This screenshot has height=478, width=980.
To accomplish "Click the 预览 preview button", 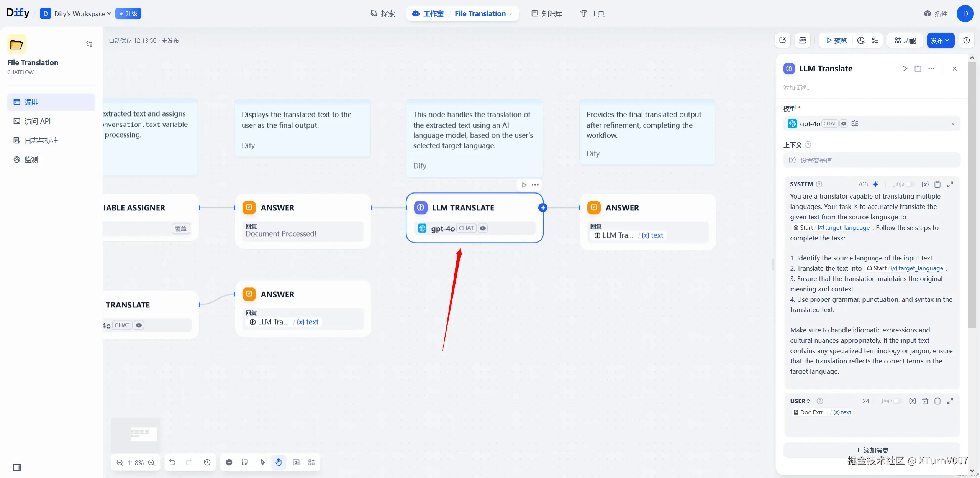I will pos(836,41).
